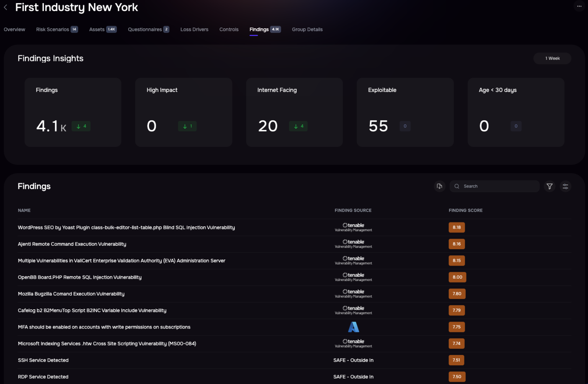Select the Internet Facing insight card
The width and height of the screenshot is (588, 384).
pyautogui.click(x=294, y=112)
